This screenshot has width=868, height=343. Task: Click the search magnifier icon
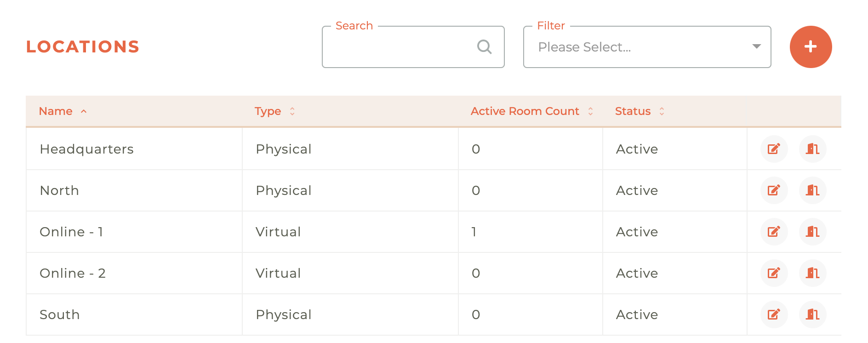[x=484, y=47]
